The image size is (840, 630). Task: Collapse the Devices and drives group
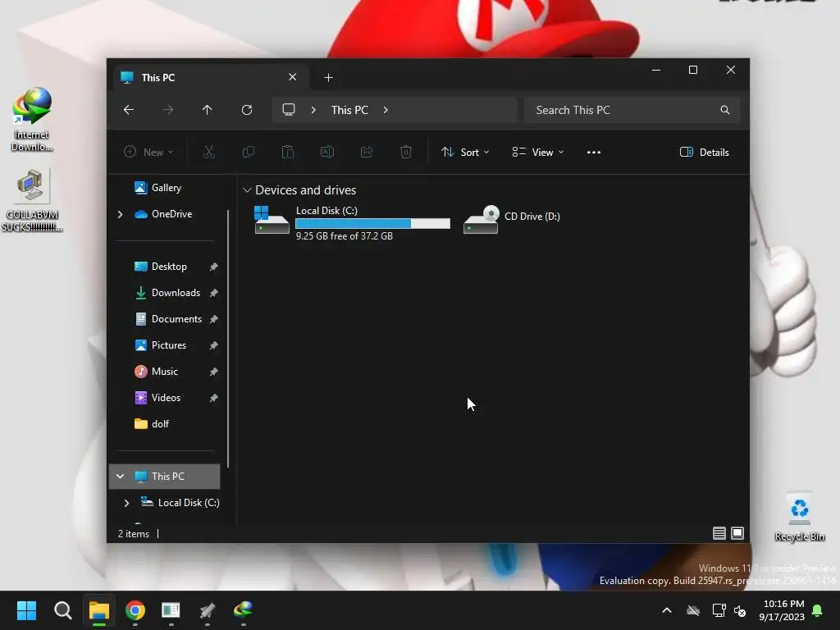coord(247,190)
